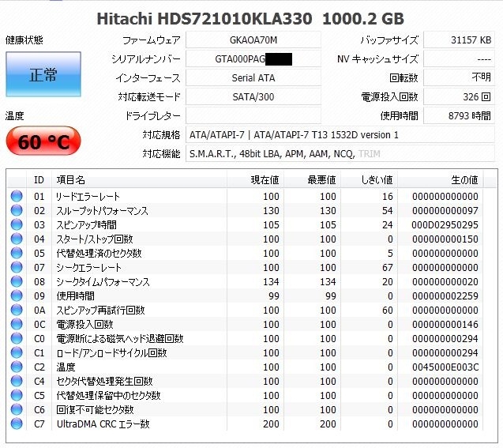503x448 pixels.
Task: Click the ID column header
Action: click(39, 179)
